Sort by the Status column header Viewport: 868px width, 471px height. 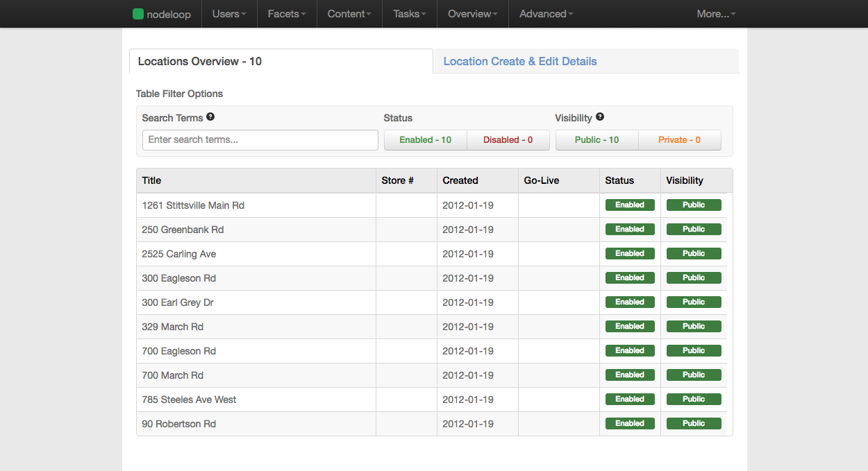[x=630, y=180]
